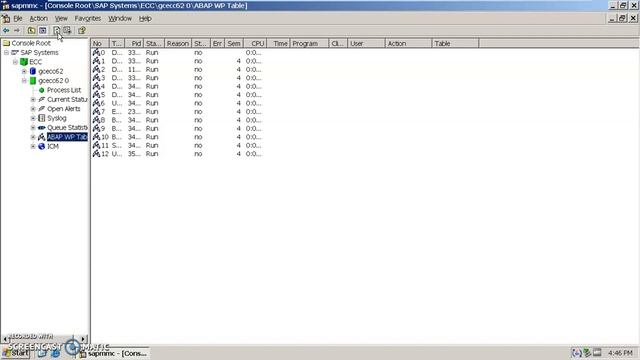Viewport: 640px width, 360px height.
Task: Click the Show Desktop quick launch icon
Action: 42,353
